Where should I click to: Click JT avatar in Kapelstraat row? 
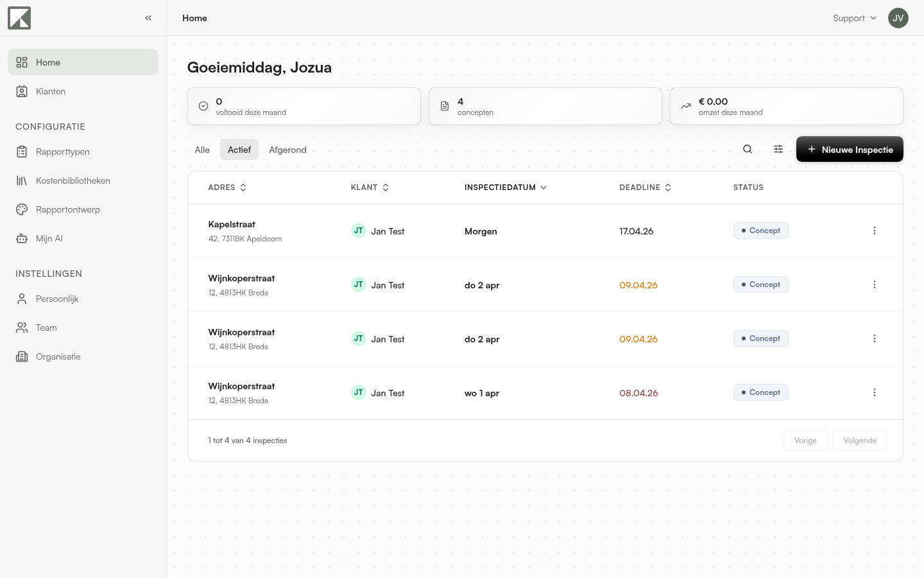[x=359, y=231]
